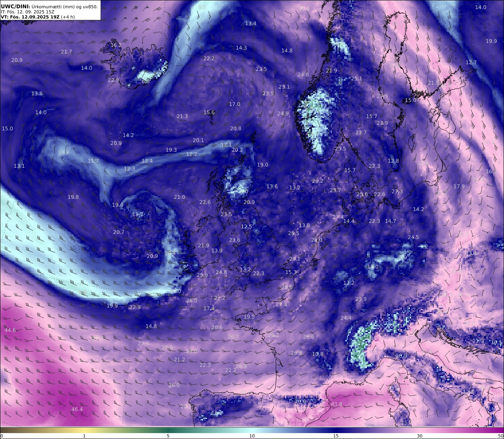The height and width of the screenshot is (439, 504).
Task: Click the 24.9 value label
Action: point(283,114)
